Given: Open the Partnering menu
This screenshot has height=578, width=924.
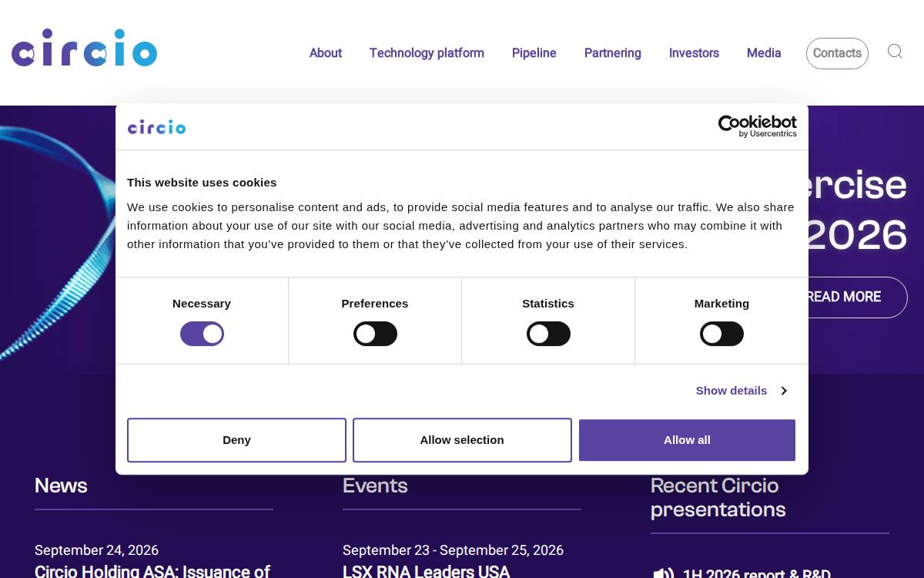Looking at the screenshot, I should [x=613, y=53].
